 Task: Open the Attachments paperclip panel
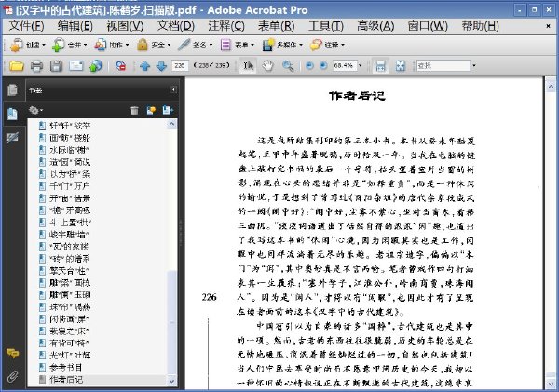[x=12, y=376]
